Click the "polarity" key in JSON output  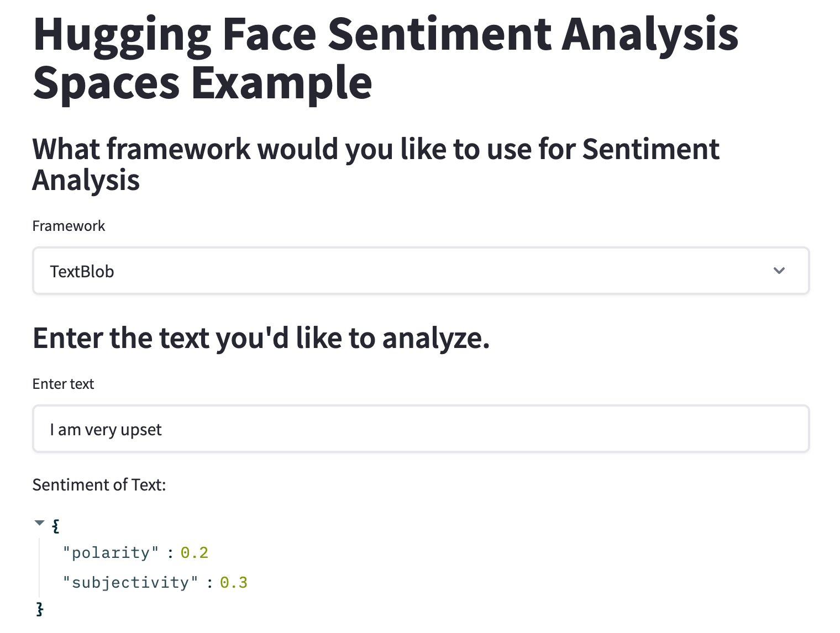(x=111, y=553)
